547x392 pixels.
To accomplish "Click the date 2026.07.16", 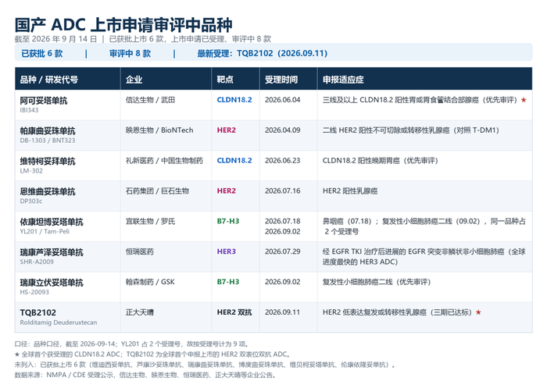I will pos(283,191).
